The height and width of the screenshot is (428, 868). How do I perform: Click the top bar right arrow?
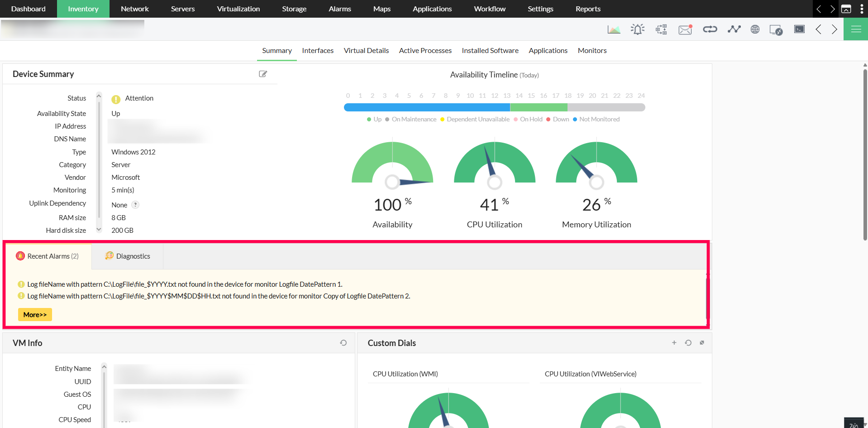coord(832,9)
